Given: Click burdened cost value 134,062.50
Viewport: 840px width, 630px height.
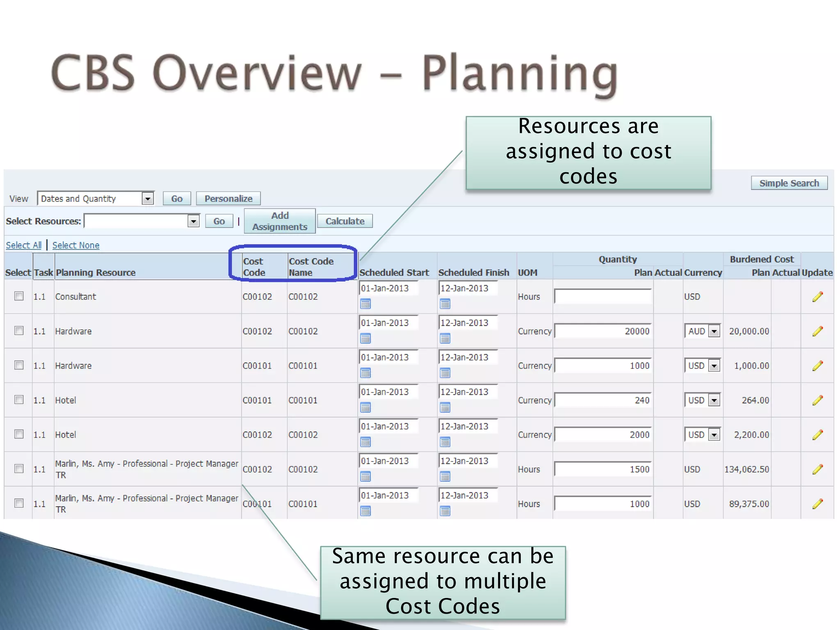Looking at the screenshot, I should pyautogui.click(x=746, y=469).
